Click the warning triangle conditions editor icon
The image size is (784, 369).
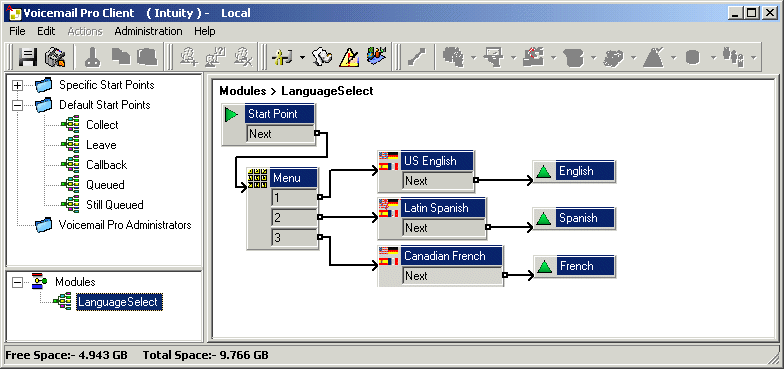click(x=349, y=58)
